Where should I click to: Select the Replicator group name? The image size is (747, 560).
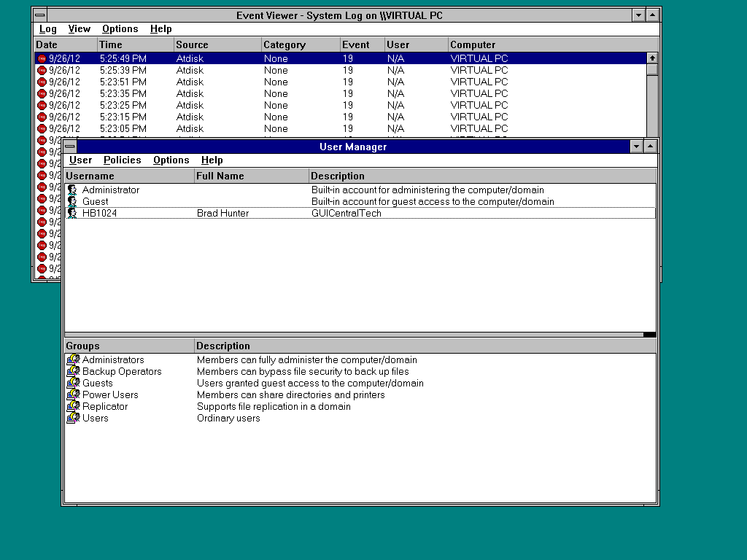105,406
